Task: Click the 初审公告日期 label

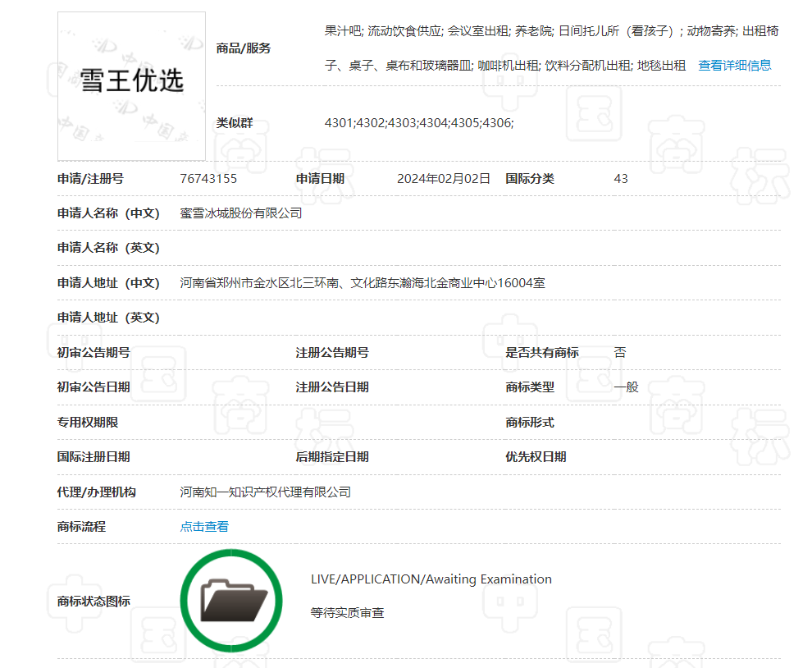Action: point(94,387)
